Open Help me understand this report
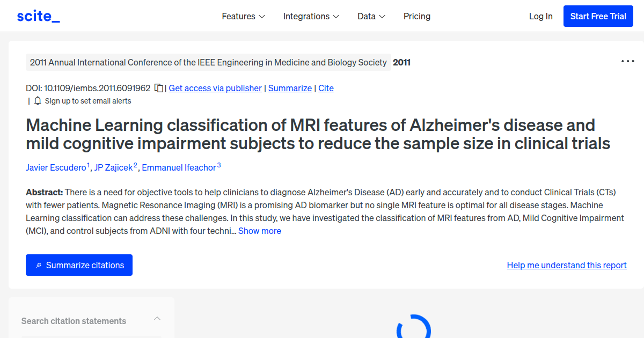The height and width of the screenshot is (338, 644). tap(566, 264)
